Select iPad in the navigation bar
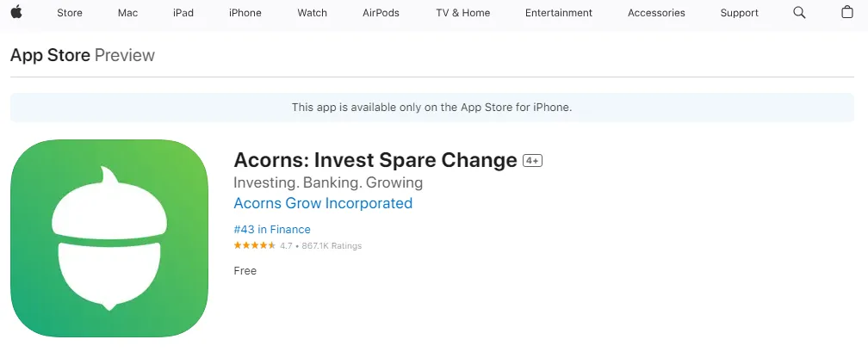Image resolution: width=868 pixels, height=358 pixels. click(x=183, y=13)
